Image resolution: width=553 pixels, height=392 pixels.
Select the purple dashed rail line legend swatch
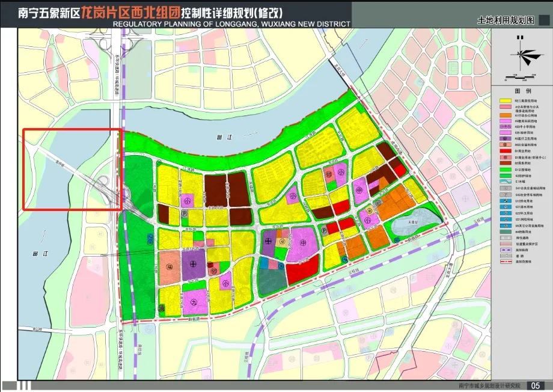click(x=506, y=250)
